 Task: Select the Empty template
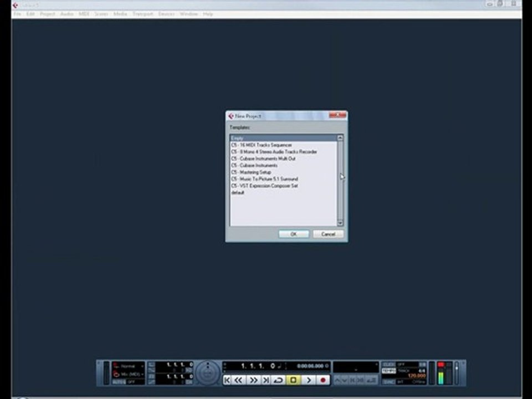(284, 138)
